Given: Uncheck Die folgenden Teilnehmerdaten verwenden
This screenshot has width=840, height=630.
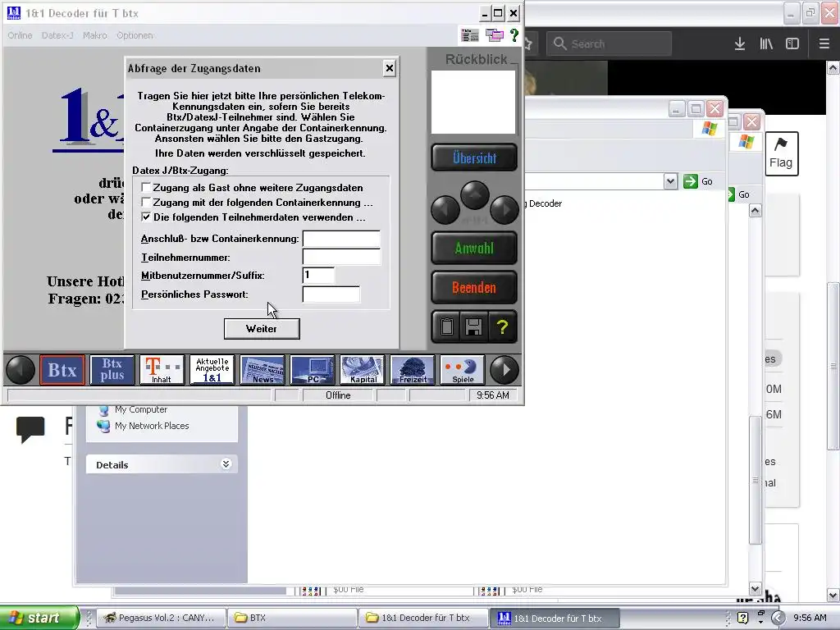Looking at the screenshot, I should point(146,217).
